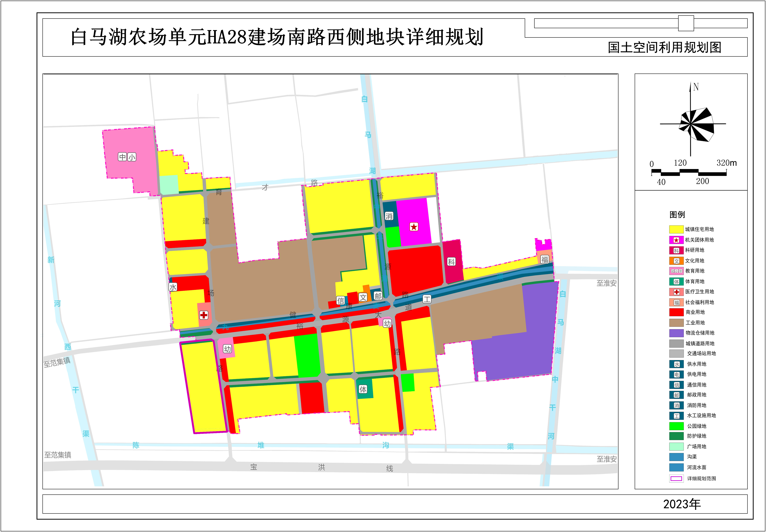The image size is (766, 532).
Task: Click the 邮政用地 邮 legend icon
Action: pos(677,395)
